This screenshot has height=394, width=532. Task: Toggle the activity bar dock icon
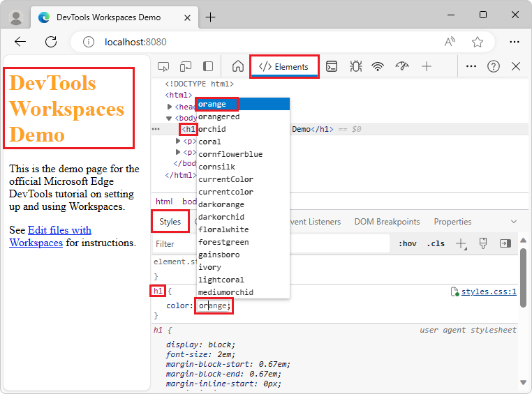coord(208,66)
